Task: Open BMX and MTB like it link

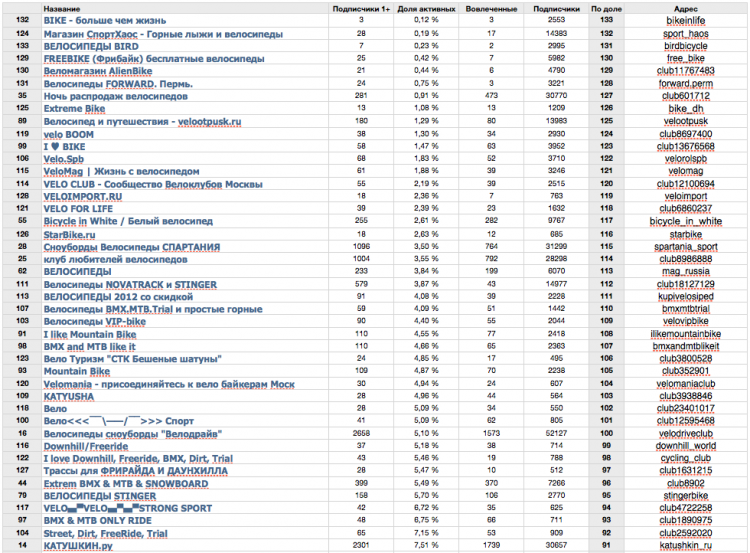Action: pyautogui.click(x=89, y=346)
